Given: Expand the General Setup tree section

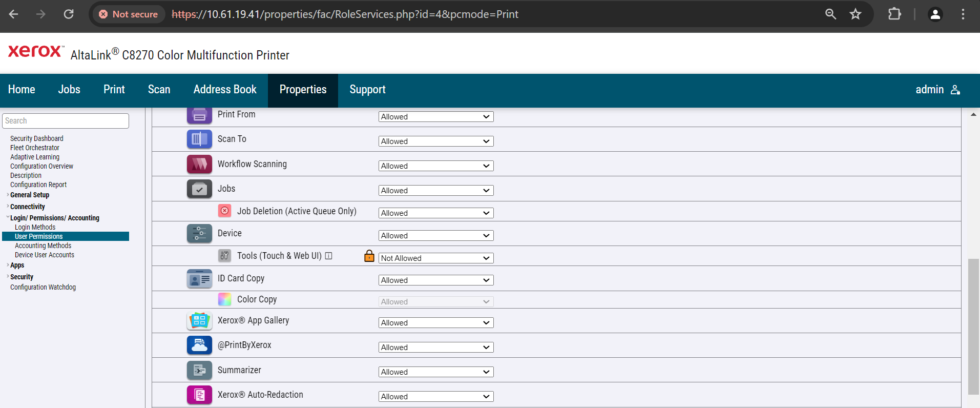Looking at the screenshot, I should click(x=29, y=195).
